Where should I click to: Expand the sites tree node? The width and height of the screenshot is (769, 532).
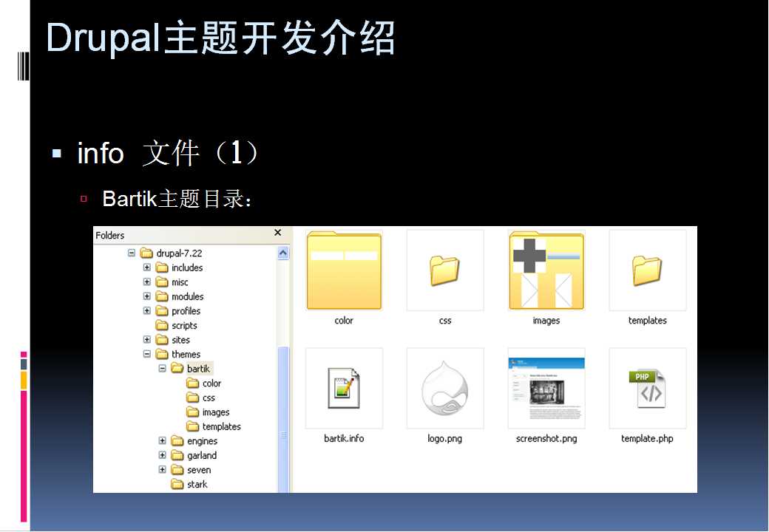pos(146,339)
